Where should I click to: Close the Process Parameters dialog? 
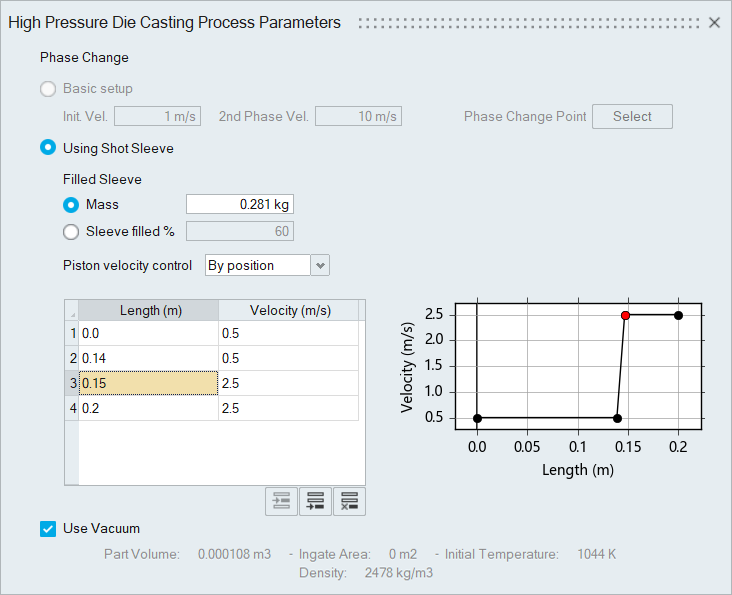point(714,22)
